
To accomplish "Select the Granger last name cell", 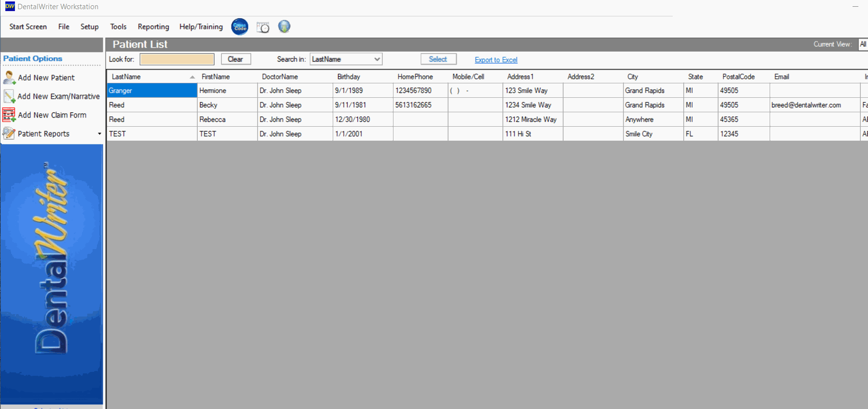I will pos(152,91).
